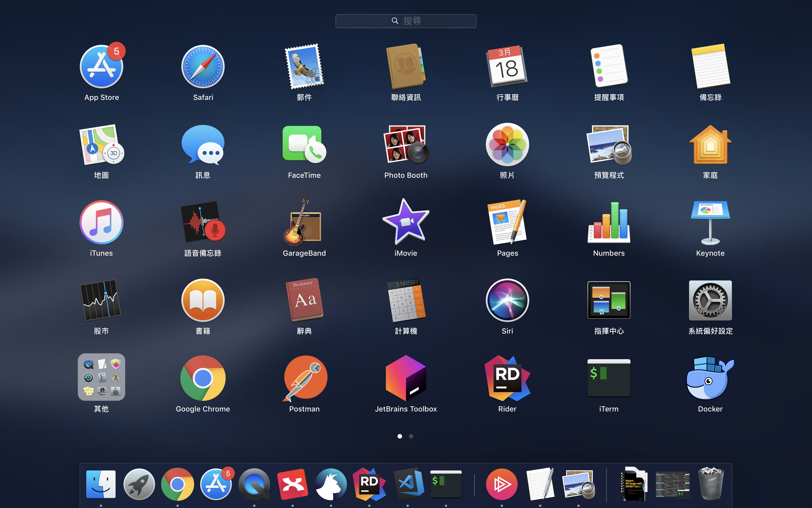Viewport: 812px width, 508px height.
Task: Open TextEdit from the Dock
Action: (540, 484)
